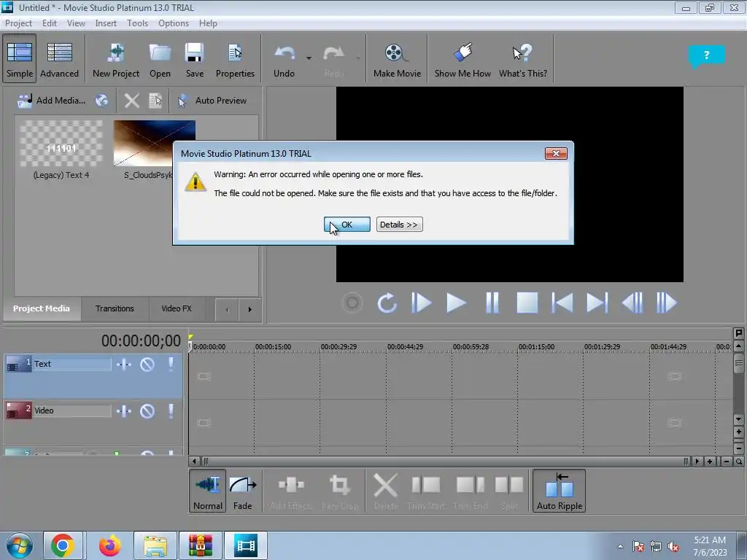This screenshot has width=747, height=560.
Task: Undo the last action
Action: 284,58
